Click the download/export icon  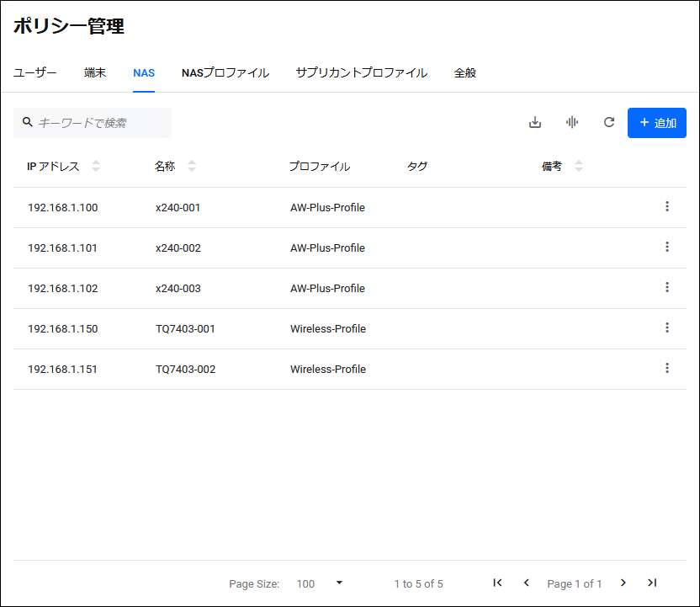tap(535, 122)
